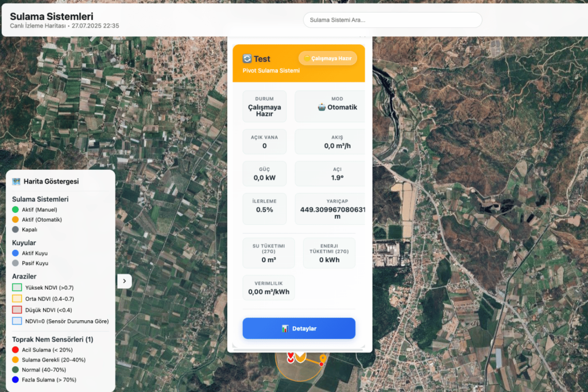Screen dimensions: 588x392
Task: Click the red dot at the pivot arm end
Action: [322, 364]
